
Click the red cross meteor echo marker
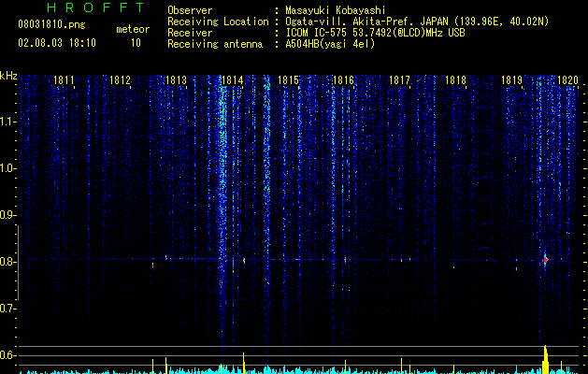(545, 260)
